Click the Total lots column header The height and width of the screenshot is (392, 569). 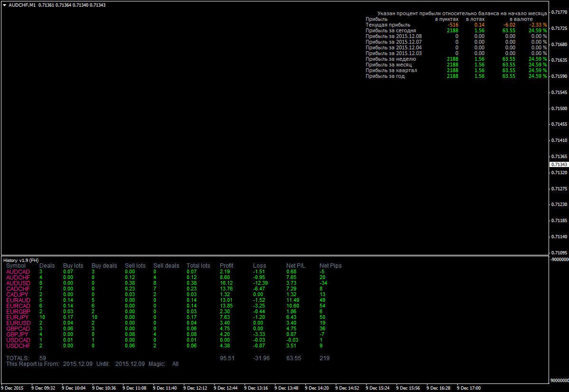point(199,266)
